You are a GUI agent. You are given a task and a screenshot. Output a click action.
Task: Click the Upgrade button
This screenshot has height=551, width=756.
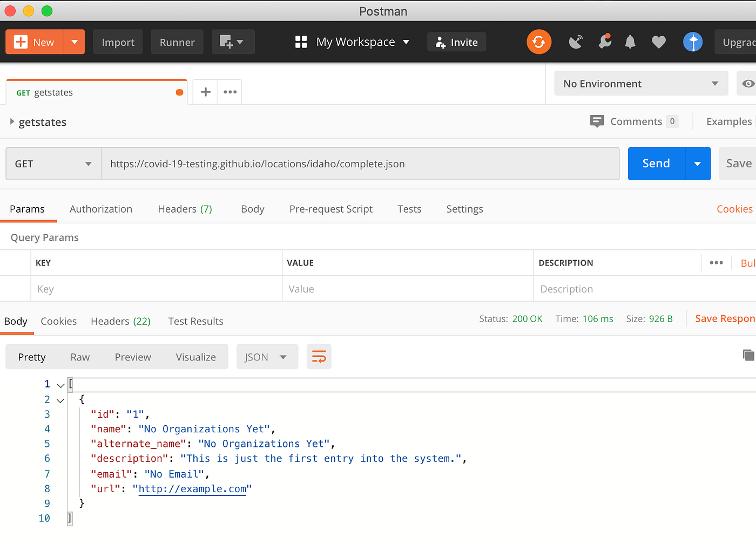pos(736,42)
